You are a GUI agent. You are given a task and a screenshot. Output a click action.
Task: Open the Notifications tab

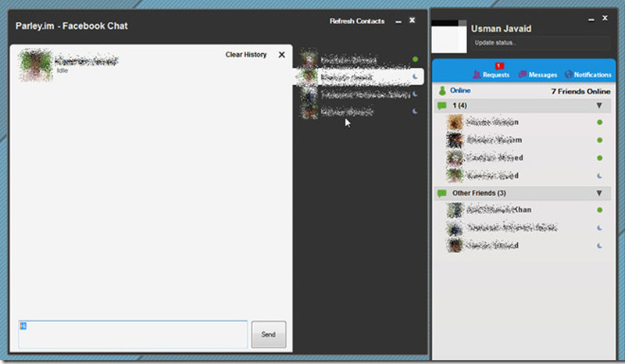click(x=588, y=74)
